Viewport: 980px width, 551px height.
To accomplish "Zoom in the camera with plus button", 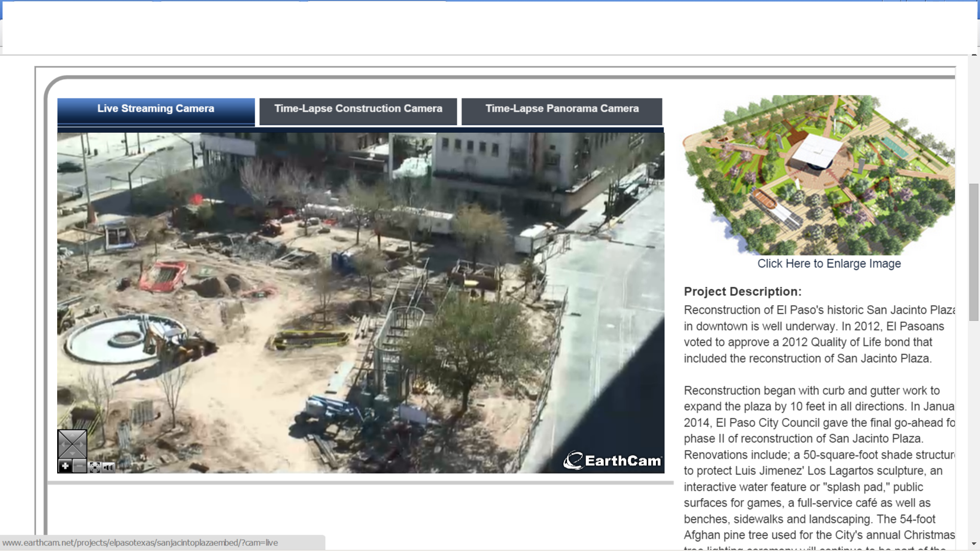I will point(65,466).
